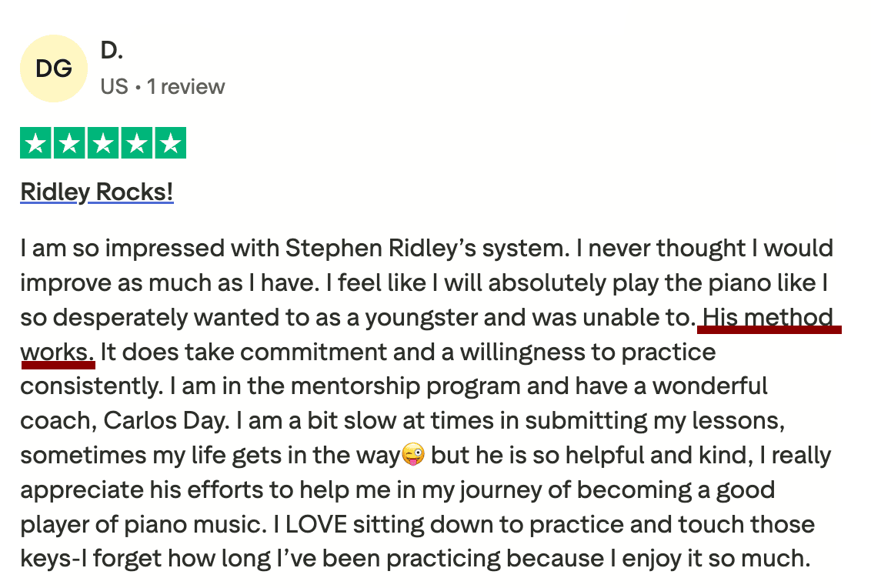Click the fourth rating star
871x588 pixels.
pyautogui.click(x=137, y=143)
